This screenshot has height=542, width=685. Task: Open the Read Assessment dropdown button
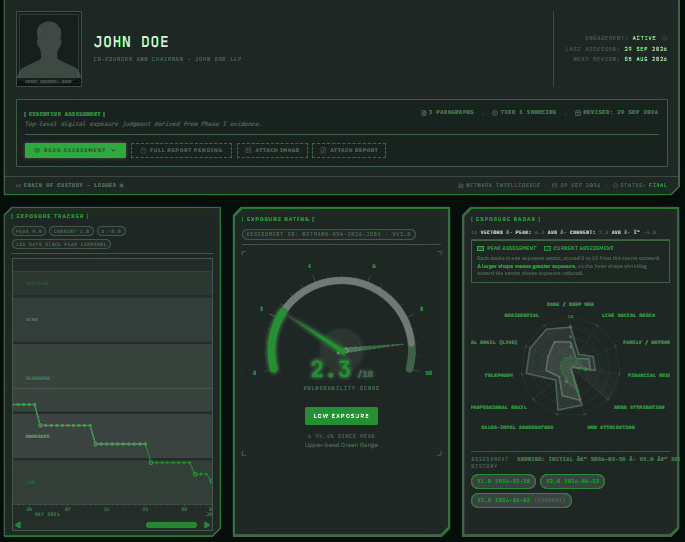point(75,150)
